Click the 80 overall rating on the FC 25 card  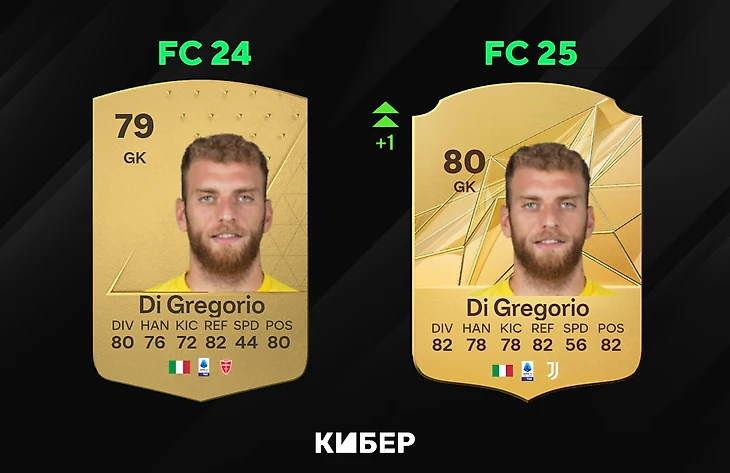pyautogui.click(x=464, y=162)
